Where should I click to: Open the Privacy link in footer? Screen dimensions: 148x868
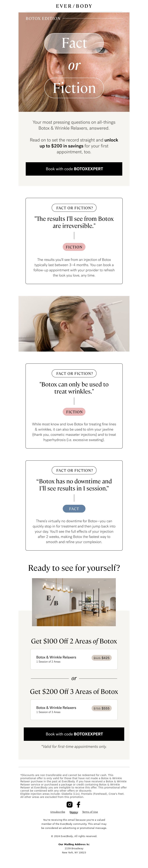pyautogui.click(x=74, y=812)
